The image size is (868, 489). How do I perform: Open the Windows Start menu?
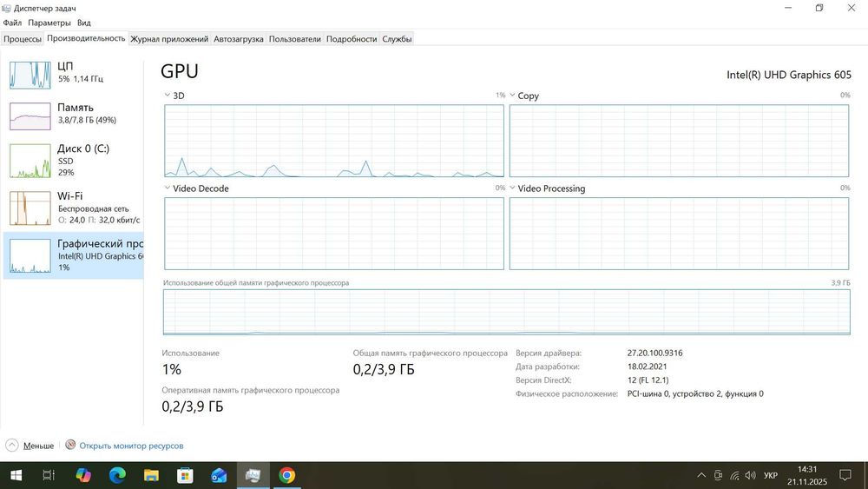16,475
